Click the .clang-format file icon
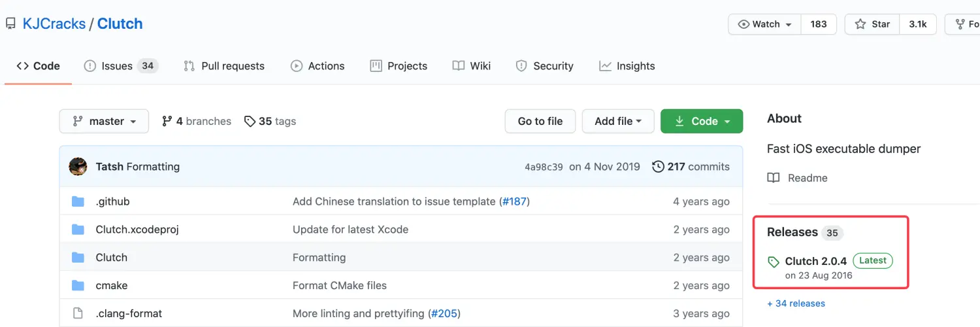980x327 pixels. click(78, 313)
